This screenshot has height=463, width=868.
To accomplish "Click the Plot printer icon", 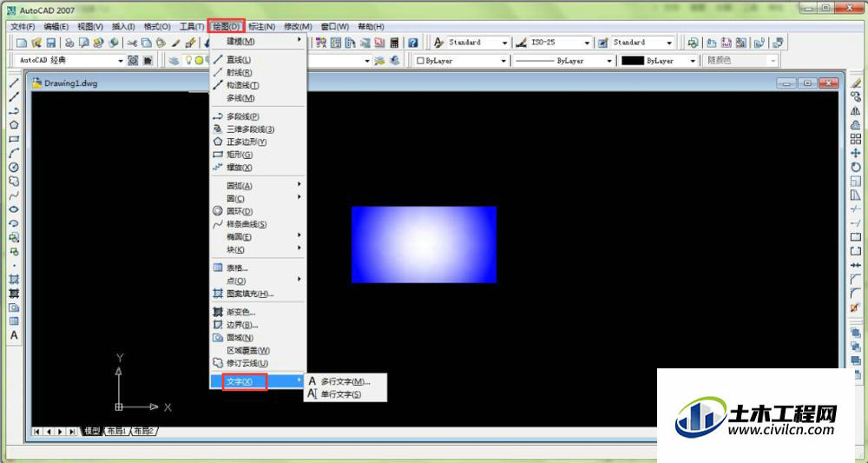I will (x=69, y=43).
